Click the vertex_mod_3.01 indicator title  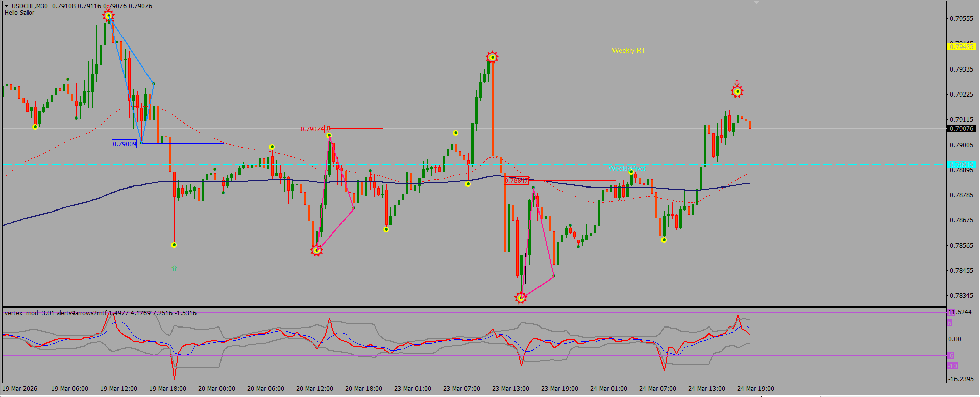point(29,313)
